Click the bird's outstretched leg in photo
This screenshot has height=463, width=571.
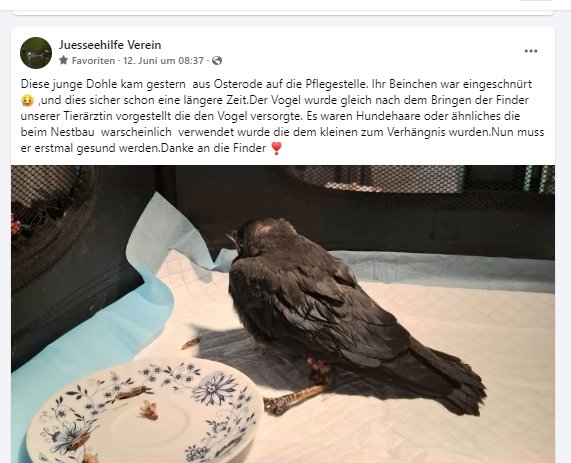pyautogui.click(x=293, y=400)
